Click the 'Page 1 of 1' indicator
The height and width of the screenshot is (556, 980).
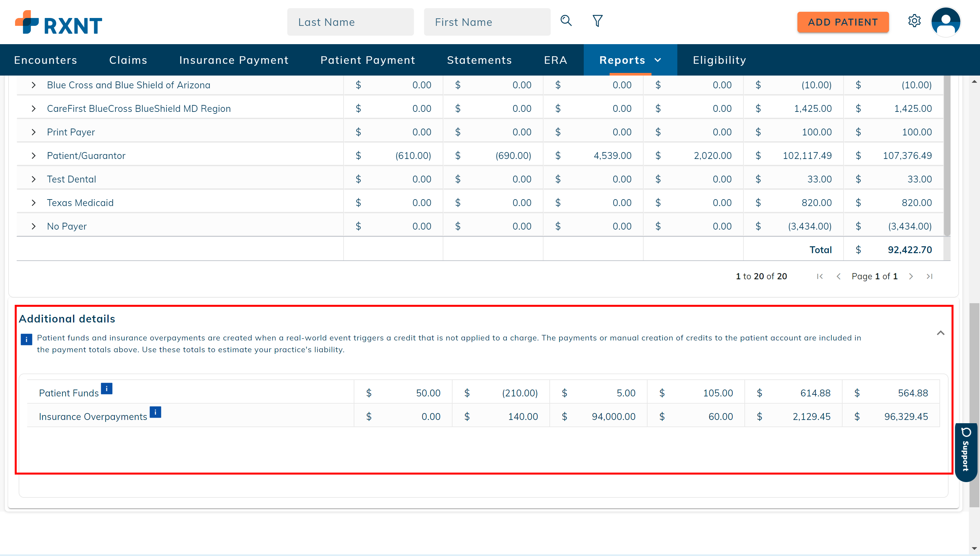[875, 276]
